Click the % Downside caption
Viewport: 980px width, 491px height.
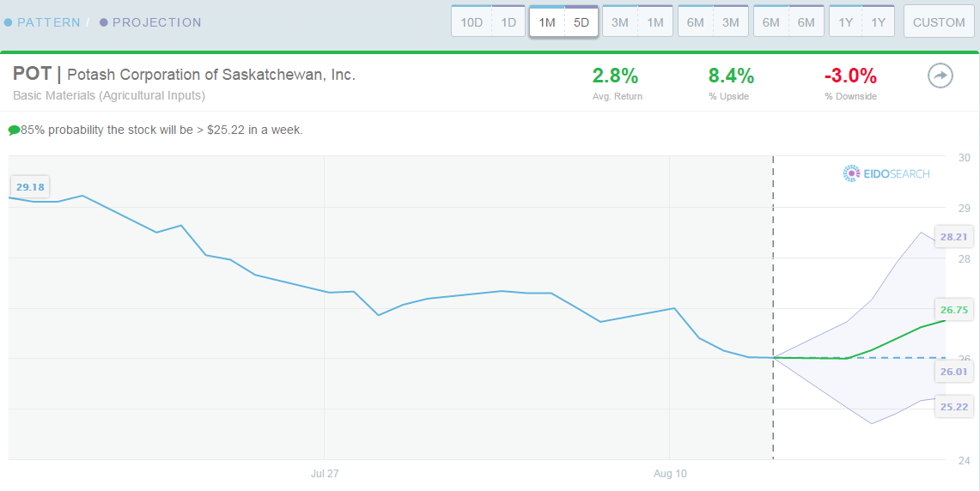pyautogui.click(x=850, y=96)
